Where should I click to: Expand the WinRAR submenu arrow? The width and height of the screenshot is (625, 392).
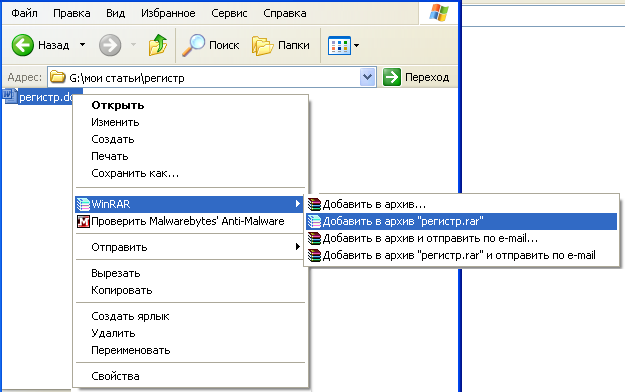coord(297,204)
